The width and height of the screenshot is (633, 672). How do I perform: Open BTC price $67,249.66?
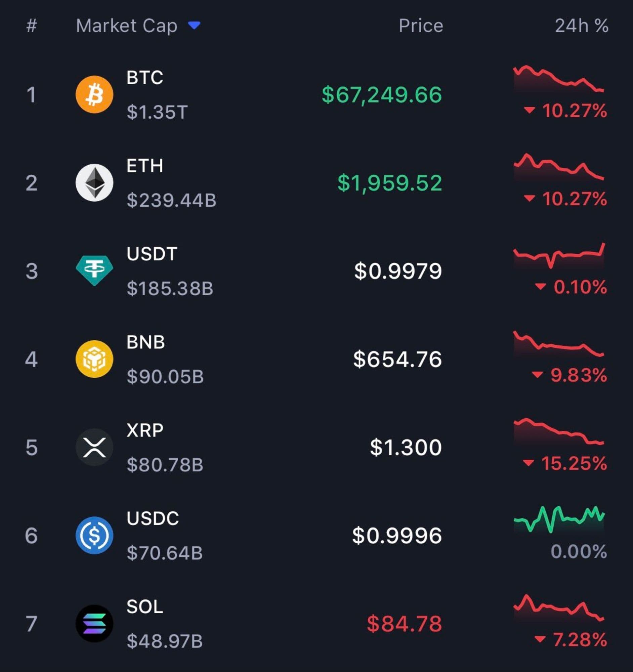382,95
